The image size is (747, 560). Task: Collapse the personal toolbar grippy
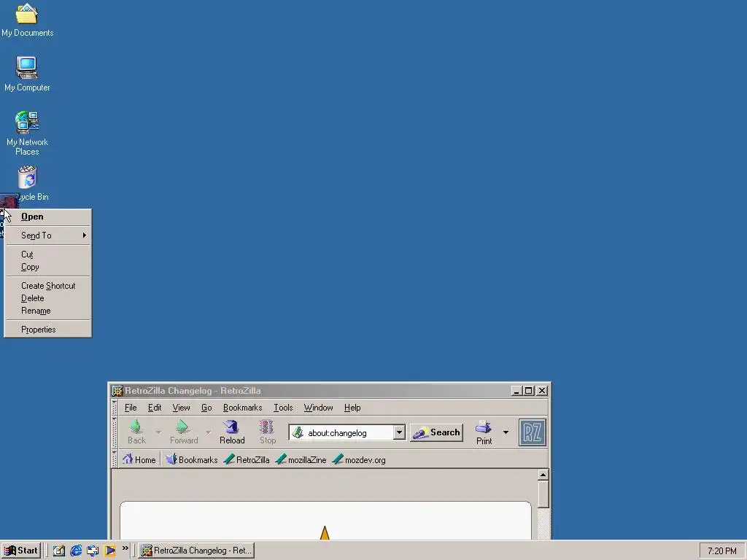pos(115,459)
